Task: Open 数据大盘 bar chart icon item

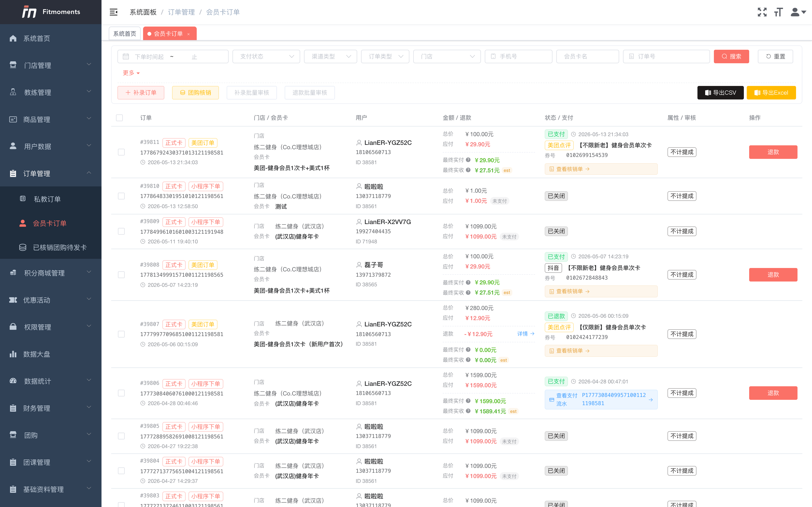Action: click(13, 354)
